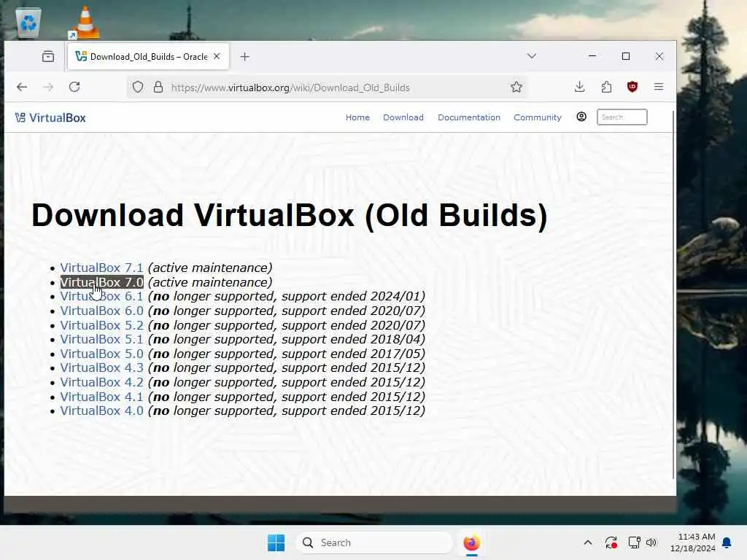Show hidden system tray icons chevron
Viewport: 747px width, 560px height.
[x=588, y=542]
